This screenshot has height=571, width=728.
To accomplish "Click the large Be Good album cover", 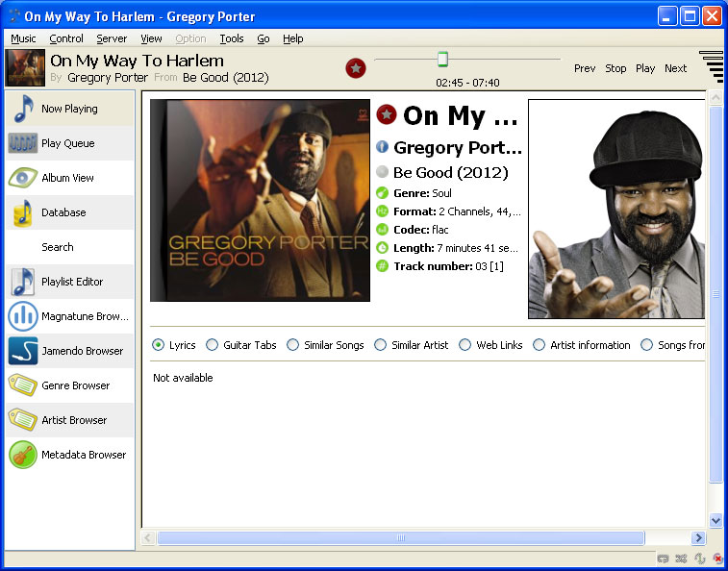I will point(260,200).
